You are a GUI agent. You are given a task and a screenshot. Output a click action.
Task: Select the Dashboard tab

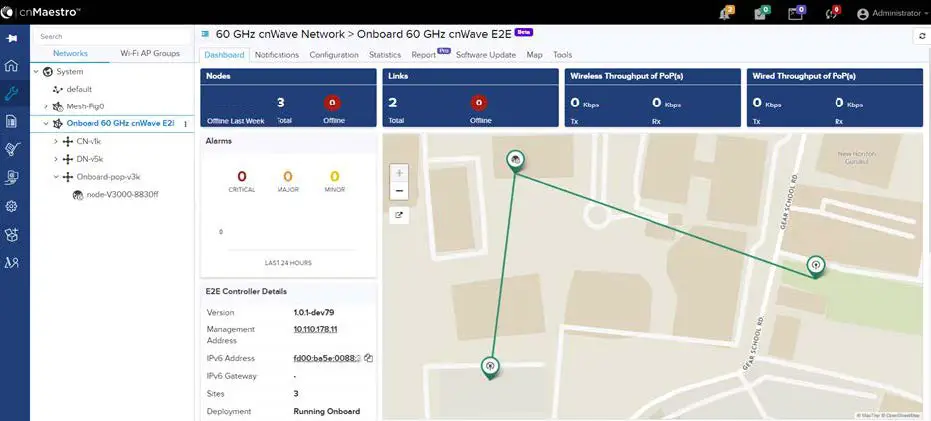pyautogui.click(x=224, y=55)
